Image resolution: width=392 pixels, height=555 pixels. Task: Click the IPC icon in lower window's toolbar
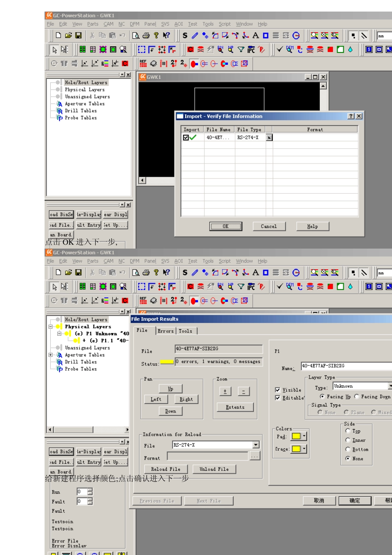[251, 287]
